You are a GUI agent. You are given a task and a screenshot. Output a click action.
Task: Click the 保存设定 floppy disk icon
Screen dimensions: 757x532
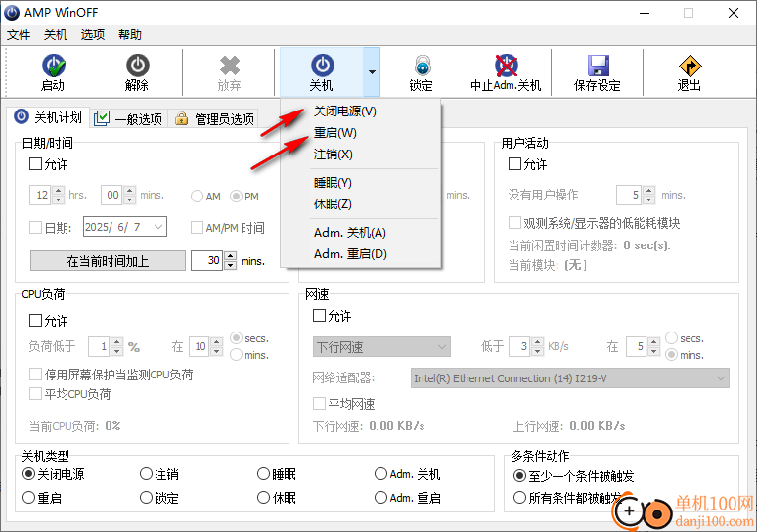click(598, 66)
